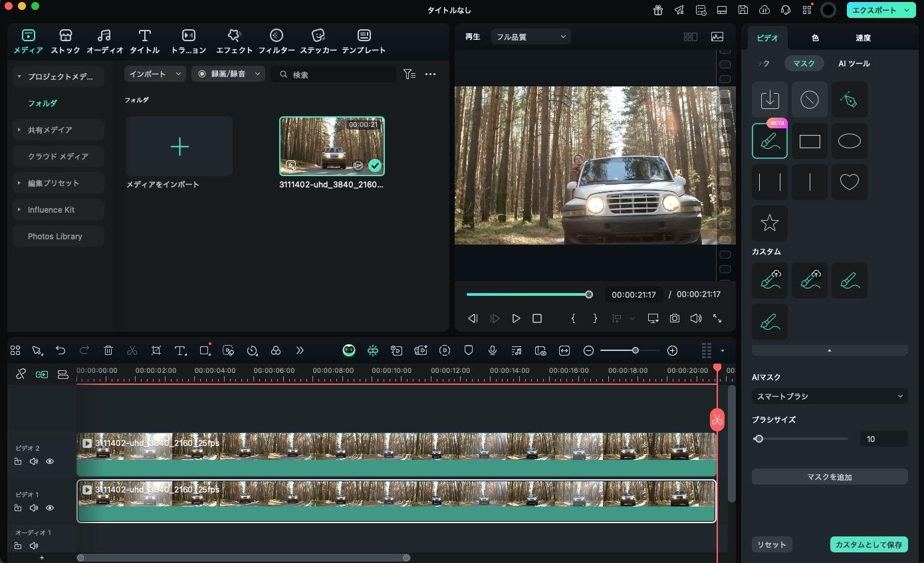Image resolution: width=924 pixels, height=563 pixels.
Task: Click the カスタムとして保存 button
Action: click(x=869, y=544)
